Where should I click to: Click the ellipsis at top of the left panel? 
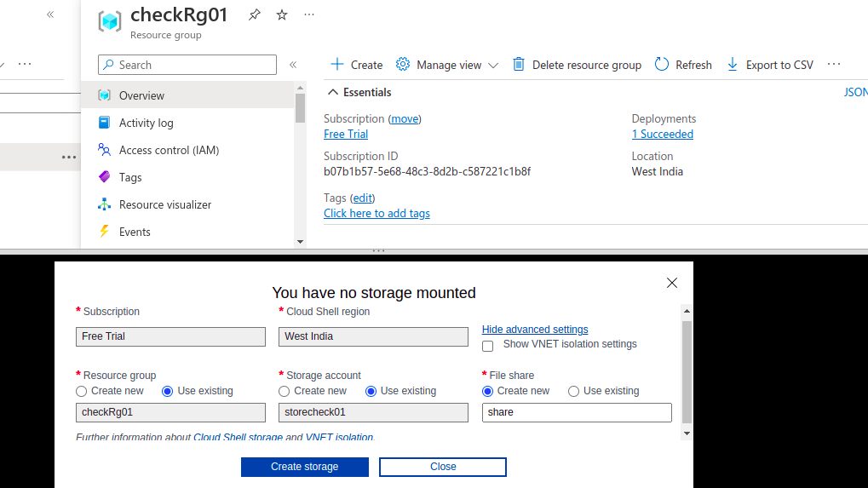[25, 64]
